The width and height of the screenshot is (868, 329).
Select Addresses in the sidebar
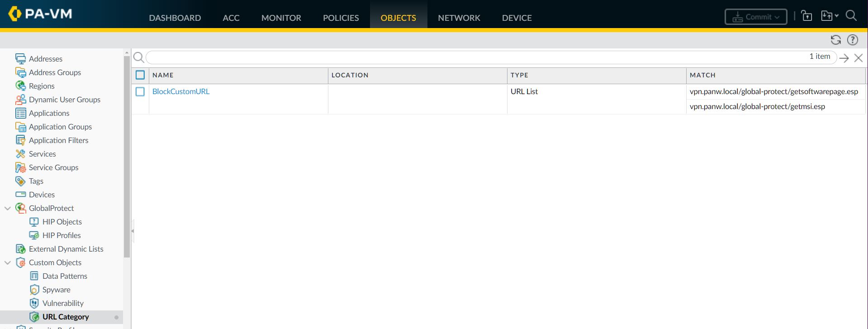click(x=46, y=59)
